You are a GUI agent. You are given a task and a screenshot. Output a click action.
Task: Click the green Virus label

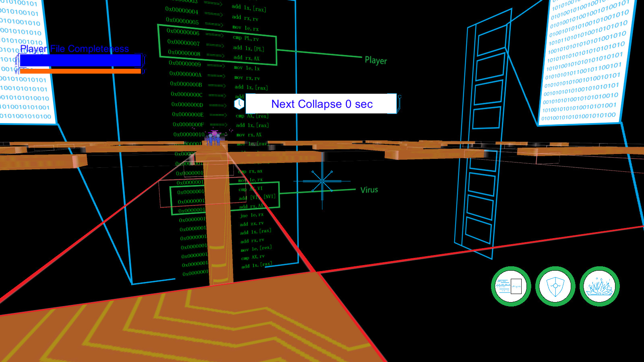(369, 190)
